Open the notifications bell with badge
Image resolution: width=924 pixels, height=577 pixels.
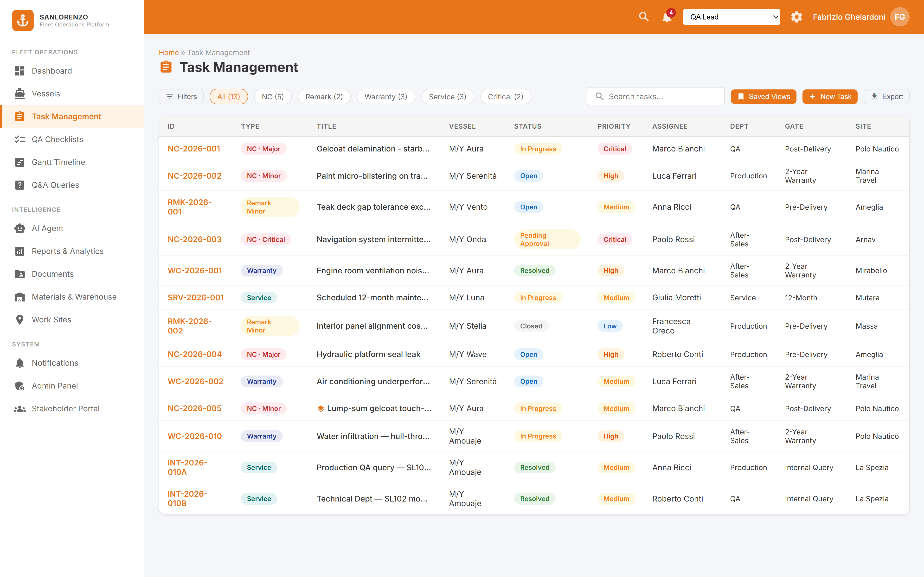(x=667, y=17)
